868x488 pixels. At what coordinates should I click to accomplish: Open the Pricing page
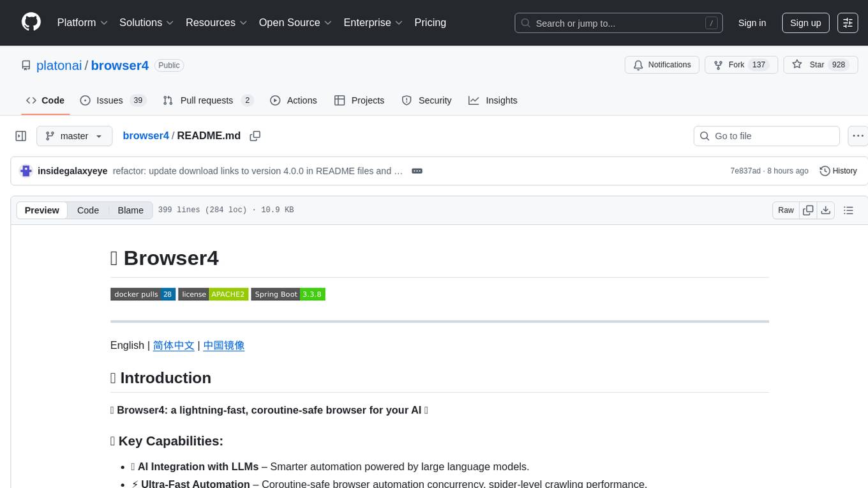tap(430, 22)
